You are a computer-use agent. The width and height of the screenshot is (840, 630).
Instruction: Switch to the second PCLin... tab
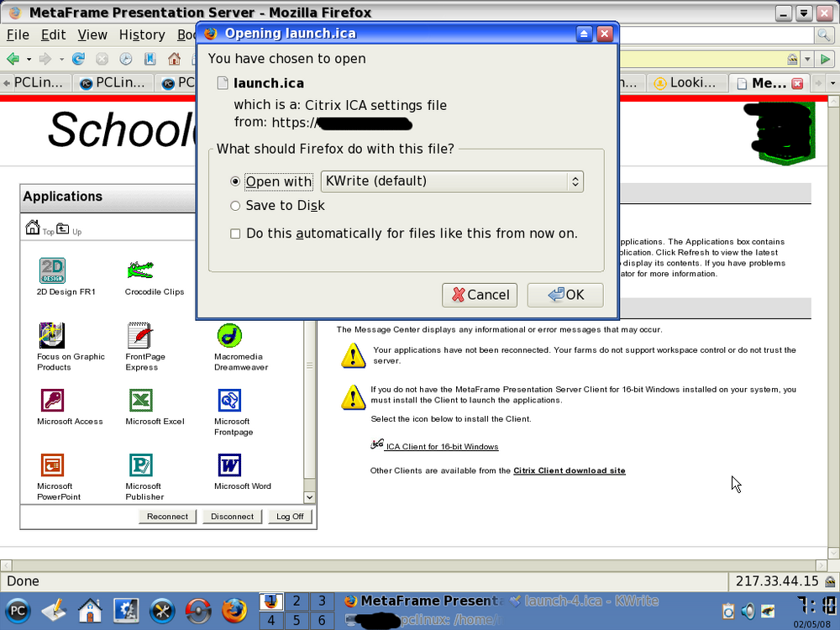[114, 83]
